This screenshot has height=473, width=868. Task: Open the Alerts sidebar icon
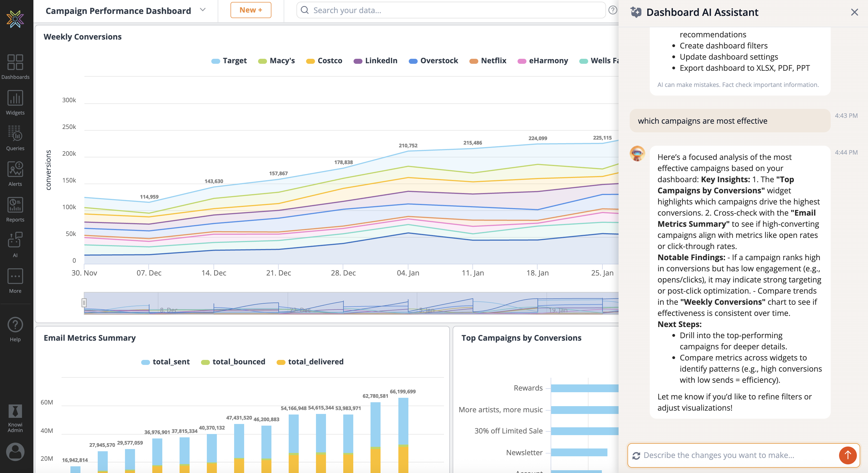15,174
